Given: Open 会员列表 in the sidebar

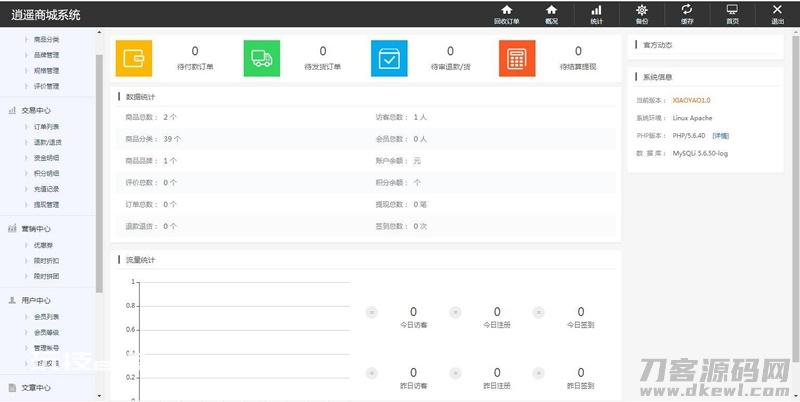Looking at the screenshot, I should click(46, 316).
